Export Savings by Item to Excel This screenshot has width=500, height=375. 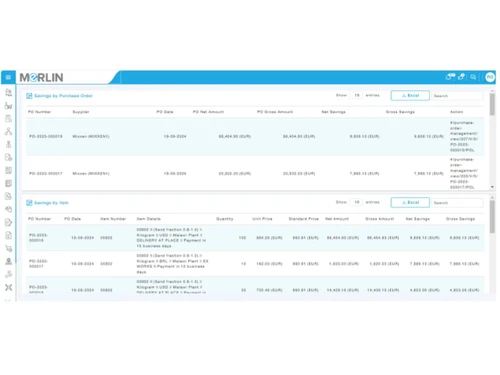coord(410,202)
